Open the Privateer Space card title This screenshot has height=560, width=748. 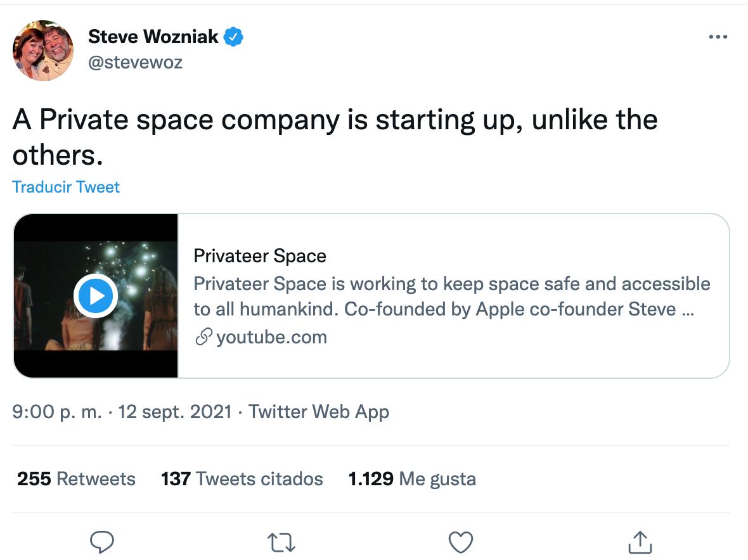pyautogui.click(x=260, y=256)
